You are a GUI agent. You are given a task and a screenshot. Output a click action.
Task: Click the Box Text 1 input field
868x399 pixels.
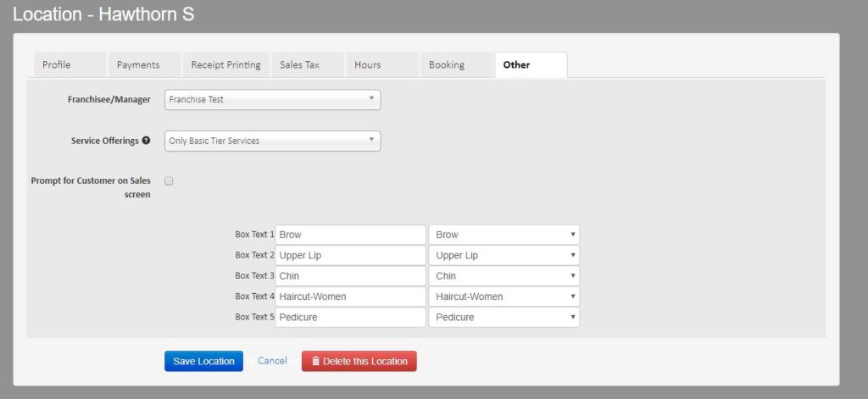coord(350,235)
